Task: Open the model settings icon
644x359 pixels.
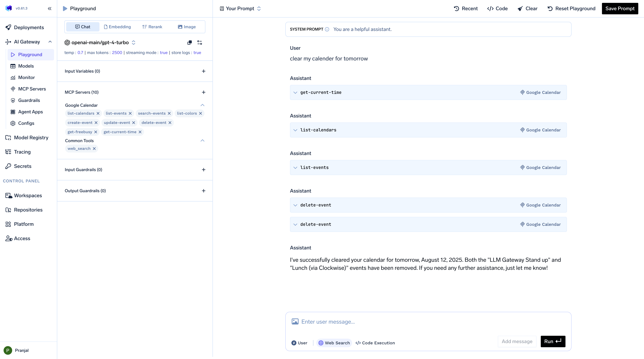Action: click(x=199, y=43)
